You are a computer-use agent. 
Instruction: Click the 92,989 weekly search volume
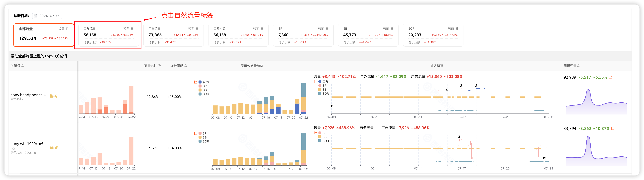coord(570,77)
